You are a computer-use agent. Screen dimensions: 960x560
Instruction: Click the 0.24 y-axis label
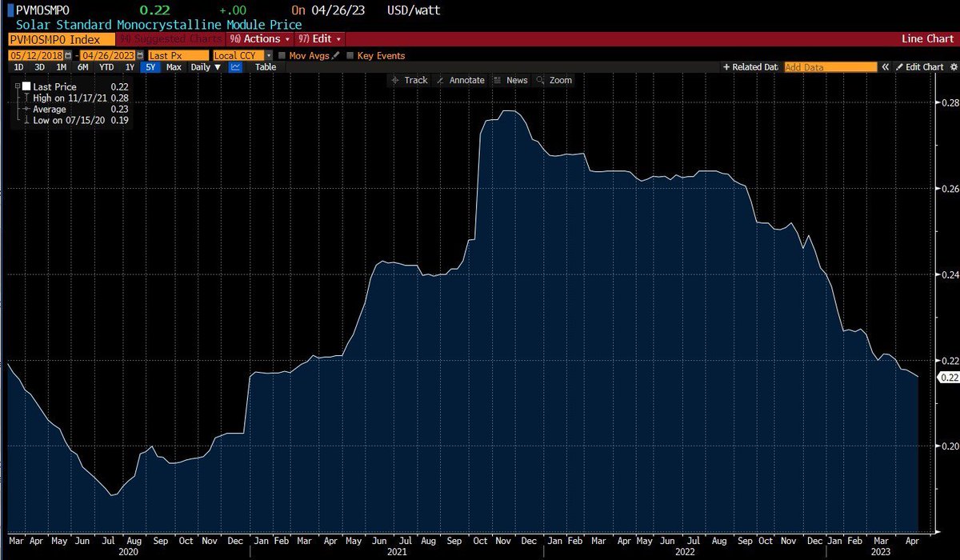coord(949,274)
